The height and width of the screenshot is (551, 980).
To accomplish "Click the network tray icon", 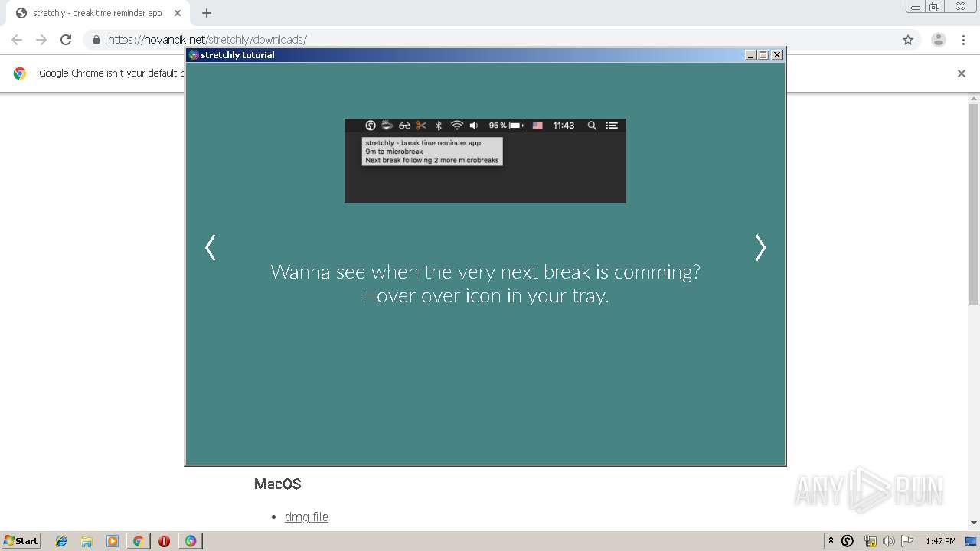I will coord(870,541).
